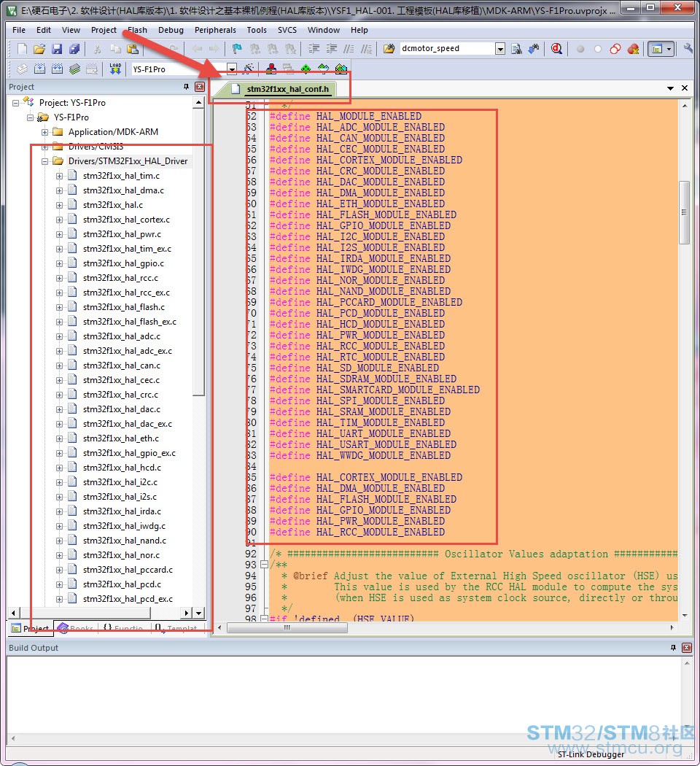The height and width of the screenshot is (766, 700).
Task: Start the debug session with the red 'd' icon
Action: click(x=556, y=49)
